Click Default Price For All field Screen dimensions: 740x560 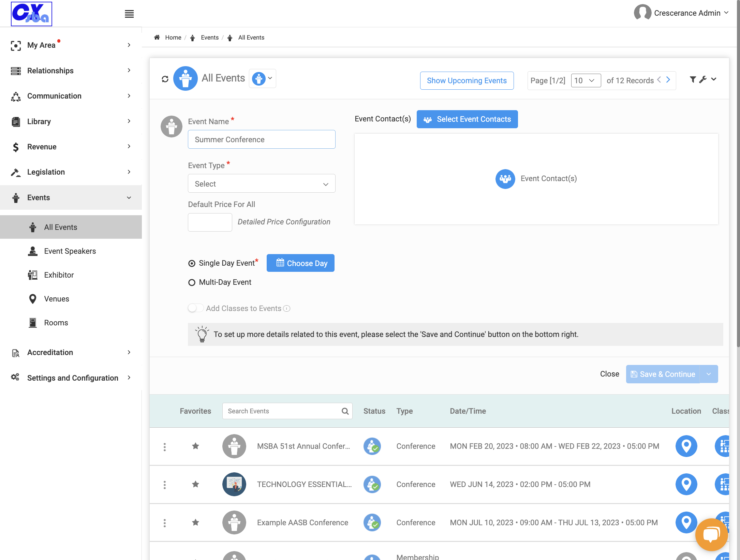click(x=210, y=222)
